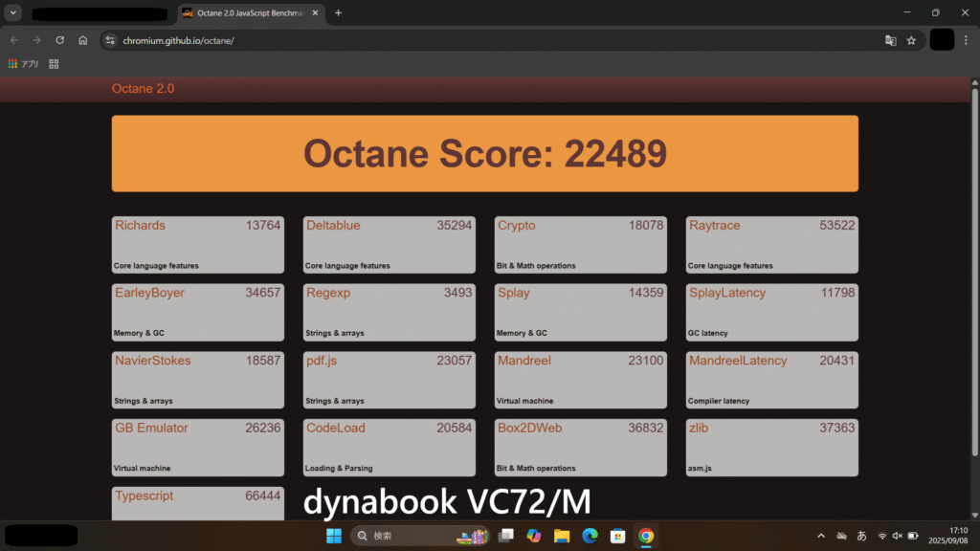Open the Raytrace benchmark result
Screen dimensions: 980x551
(772, 245)
